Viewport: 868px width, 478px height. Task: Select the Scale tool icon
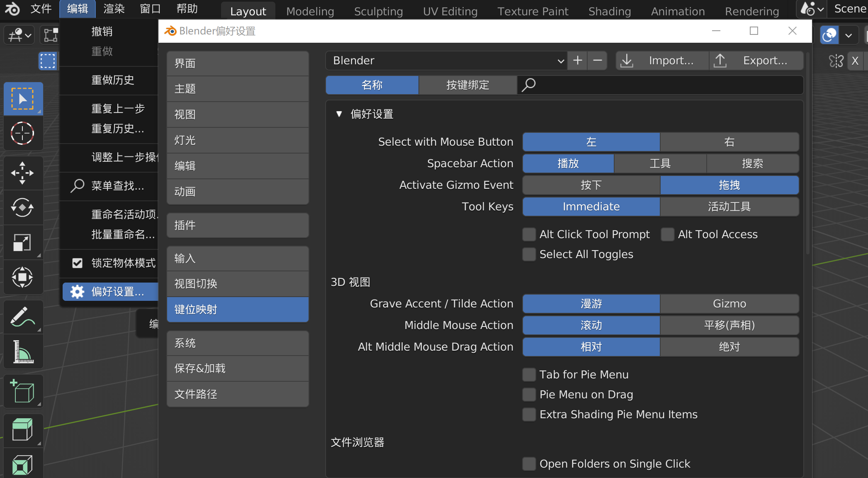22,242
